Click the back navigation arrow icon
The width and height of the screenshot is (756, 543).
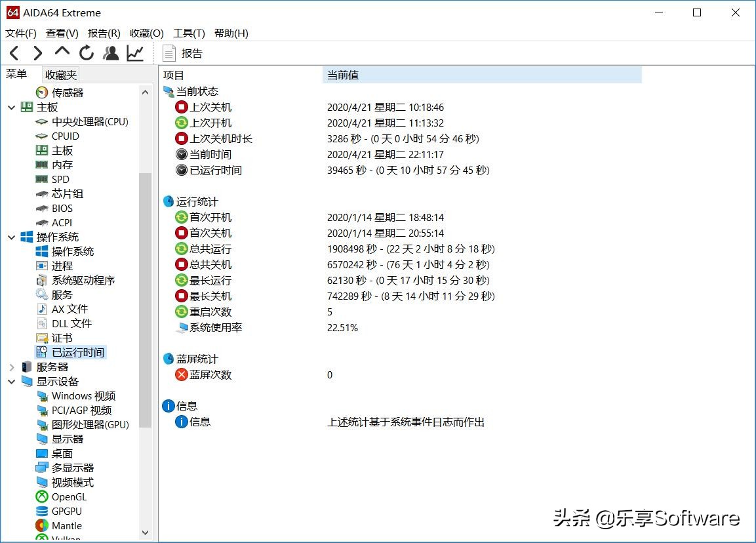coord(14,53)
